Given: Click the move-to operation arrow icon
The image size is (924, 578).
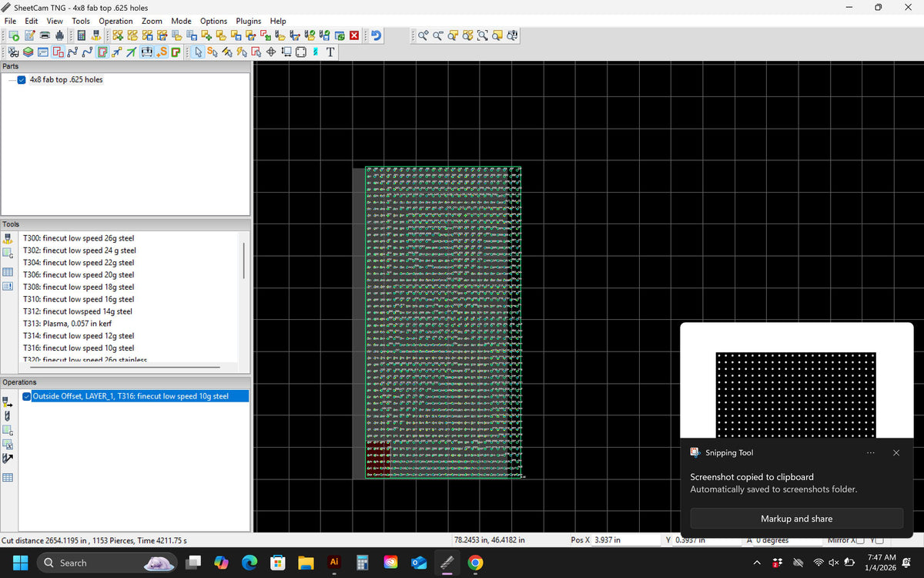Looking at the screenshot, I should click(x=8, y=458).
